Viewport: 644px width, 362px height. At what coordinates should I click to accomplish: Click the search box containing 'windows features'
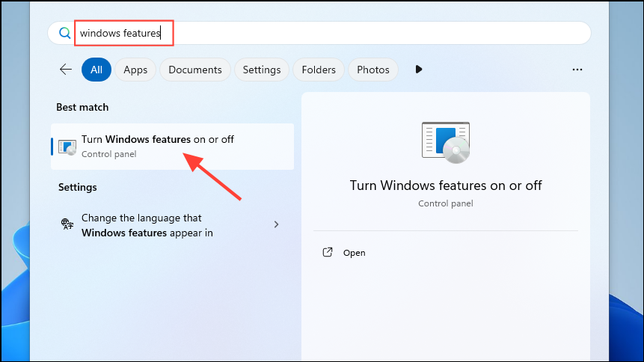[x=319, y=33]
